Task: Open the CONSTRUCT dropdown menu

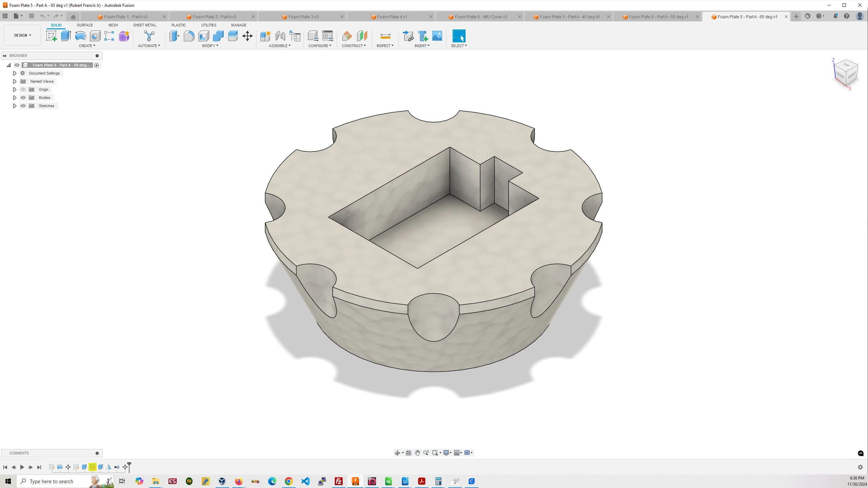Action: tap(354, 46)
